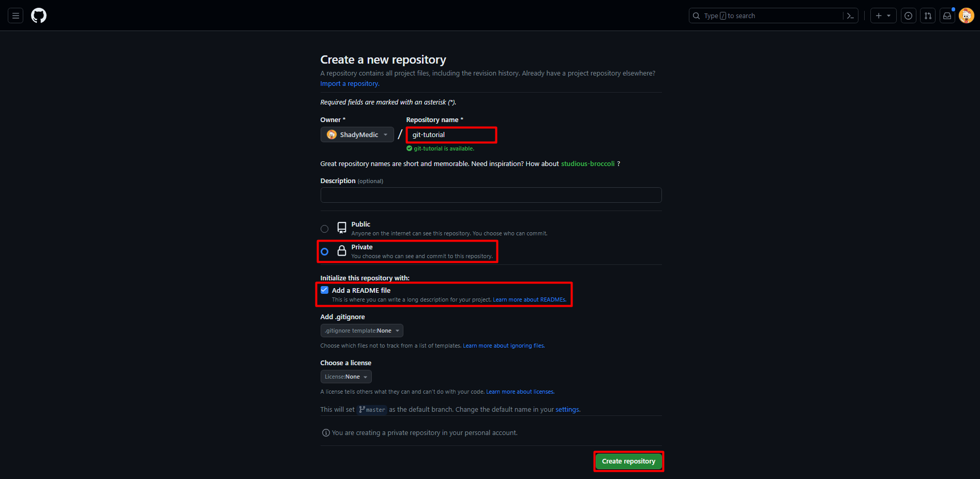This screenshot has height=479, width=980.
Task: Expand the ShadyMedic owner dropdown
Action: (x=357, y=134)
